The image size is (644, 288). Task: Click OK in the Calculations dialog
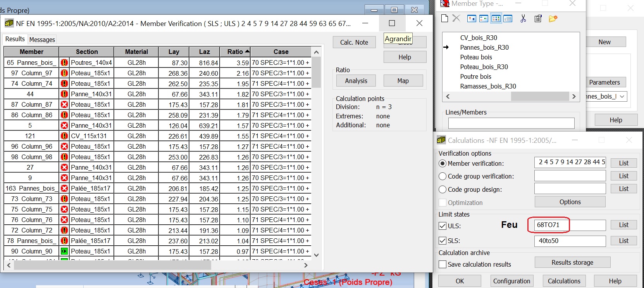coord(460,281)
